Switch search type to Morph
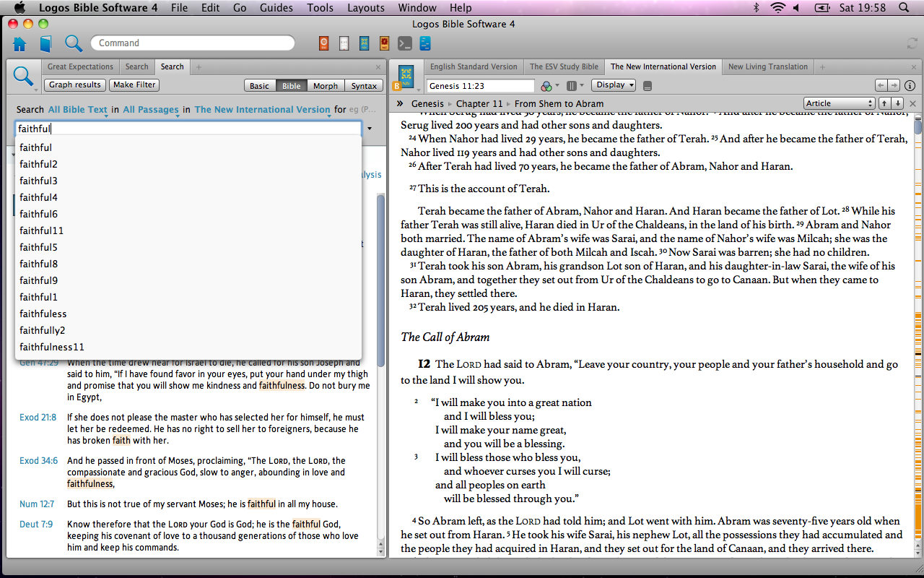The image size is (924, 578). pos(326,85)
